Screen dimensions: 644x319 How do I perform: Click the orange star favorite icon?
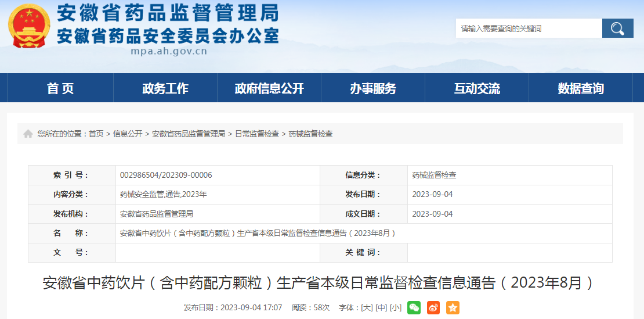tap(453, 307)
